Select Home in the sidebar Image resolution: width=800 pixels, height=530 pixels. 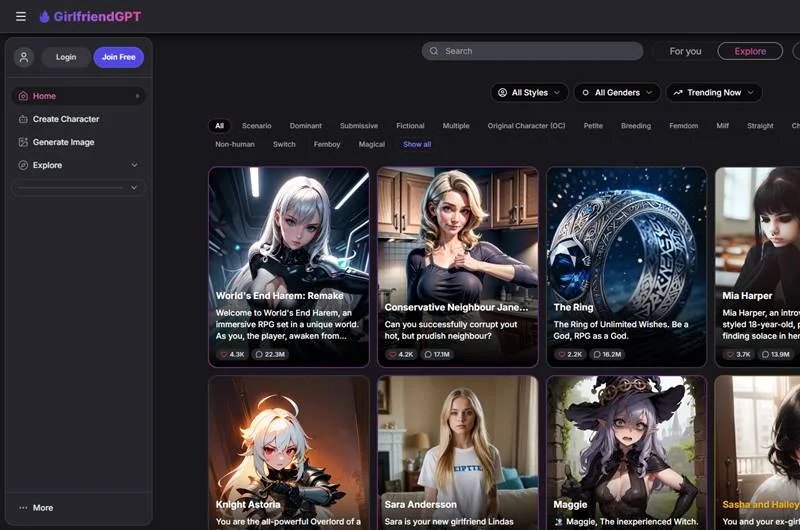(44, 96)
